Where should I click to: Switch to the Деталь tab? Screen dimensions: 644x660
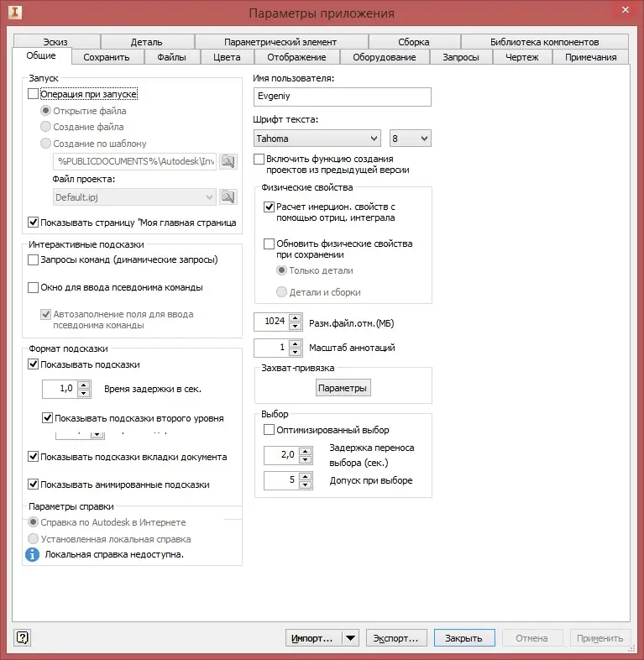147,42
